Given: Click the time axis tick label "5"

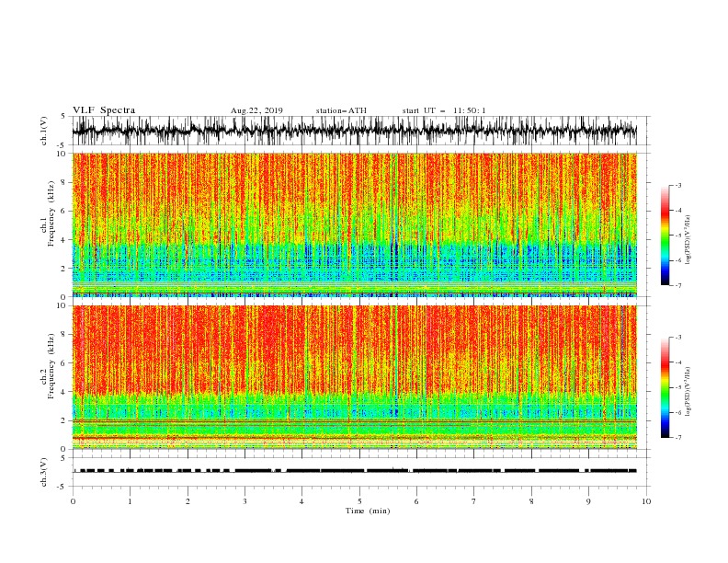Looking at the screenshot, I should (x=359, y=501).
